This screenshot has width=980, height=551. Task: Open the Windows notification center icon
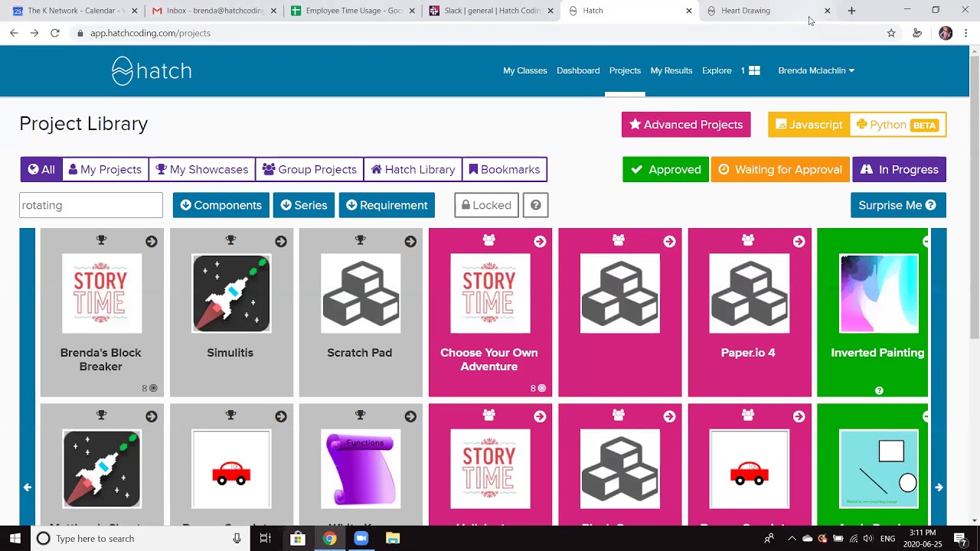(959, 539)
